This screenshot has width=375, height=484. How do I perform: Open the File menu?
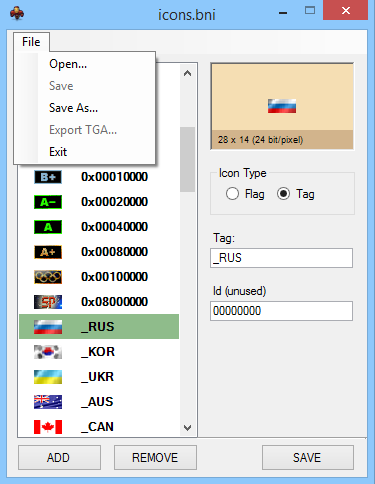tap(31, 42)
